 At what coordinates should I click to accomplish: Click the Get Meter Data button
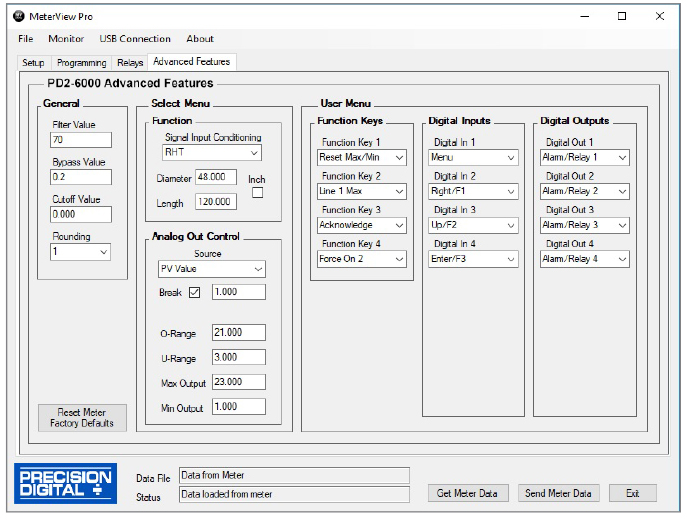[468, 493]
